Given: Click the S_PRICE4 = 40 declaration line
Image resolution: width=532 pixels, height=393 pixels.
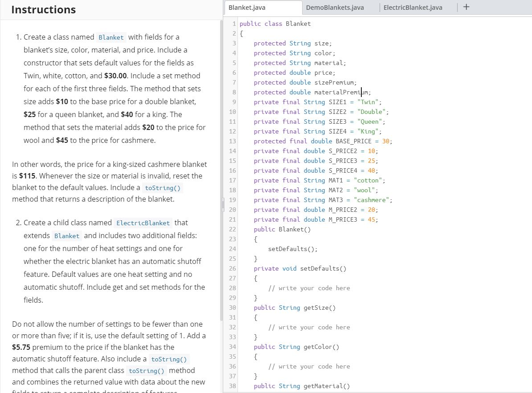Looking at the screenshot, I should (x=315, y=171).
